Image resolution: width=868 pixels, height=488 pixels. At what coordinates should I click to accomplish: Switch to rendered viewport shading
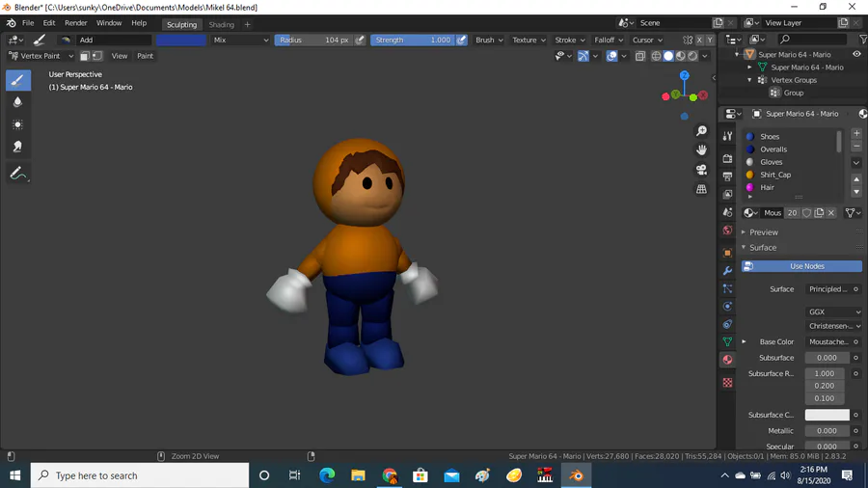(692, 56)
